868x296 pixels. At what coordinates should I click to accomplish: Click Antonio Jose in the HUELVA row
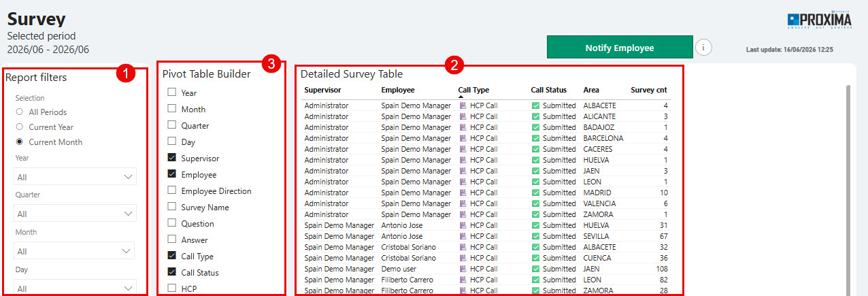[402, 225]
